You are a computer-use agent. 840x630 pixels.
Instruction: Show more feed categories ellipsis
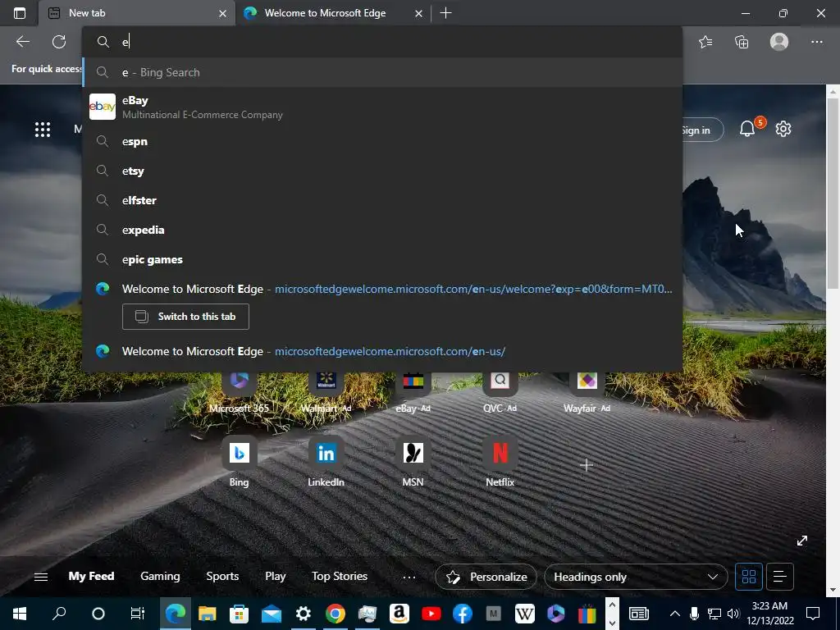coord(409,577)
